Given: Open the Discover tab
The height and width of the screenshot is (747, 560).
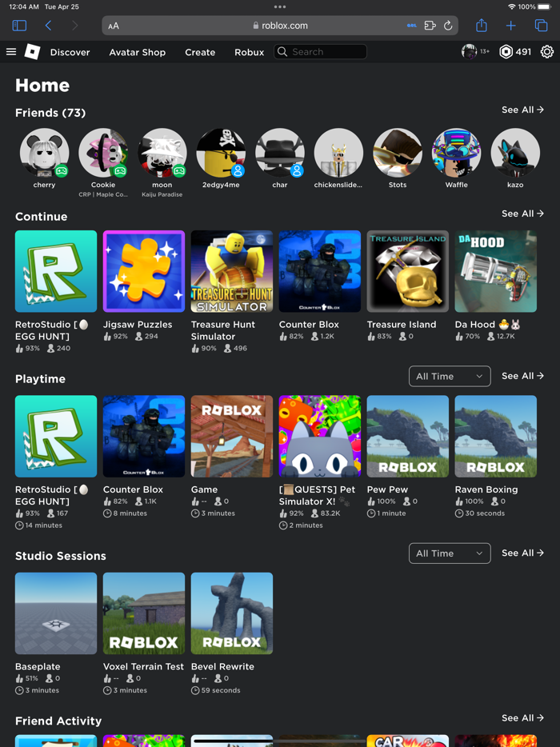Looking at the screenshot, I should tap(70, 52).
